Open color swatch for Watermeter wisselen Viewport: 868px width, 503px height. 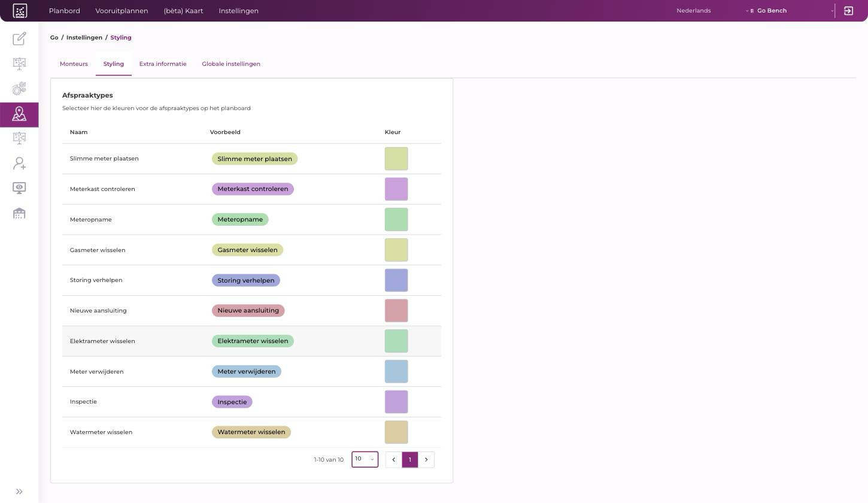[x=396, y=432]
